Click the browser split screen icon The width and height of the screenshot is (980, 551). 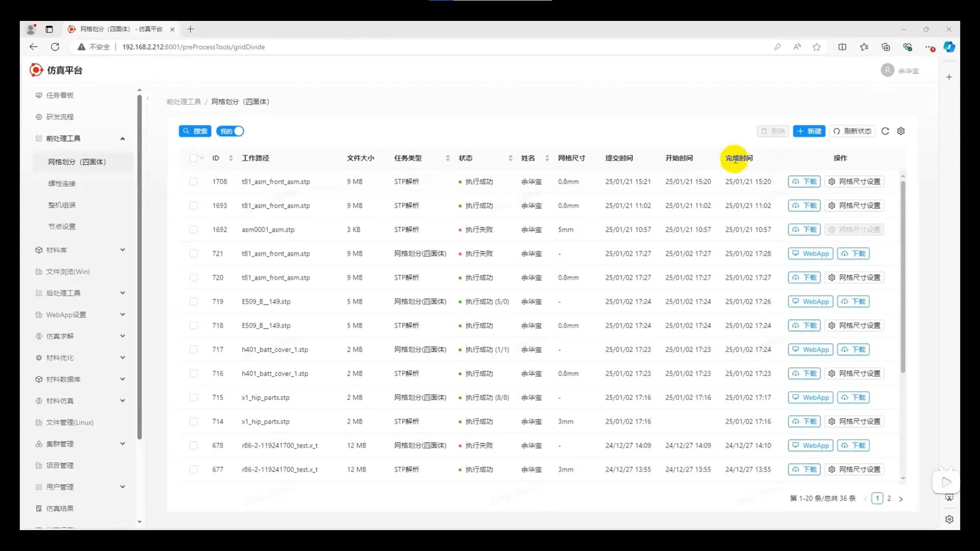pos(842,47)
